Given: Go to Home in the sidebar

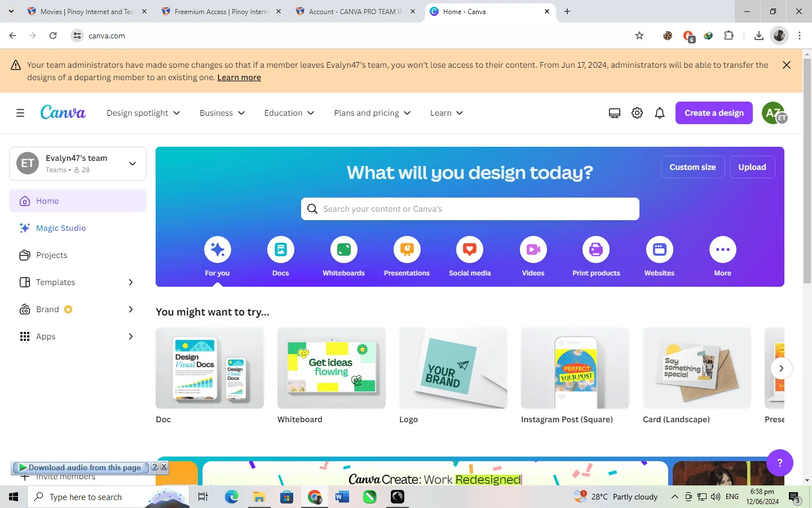Looking at the screenshot, I should coord(78,201).
